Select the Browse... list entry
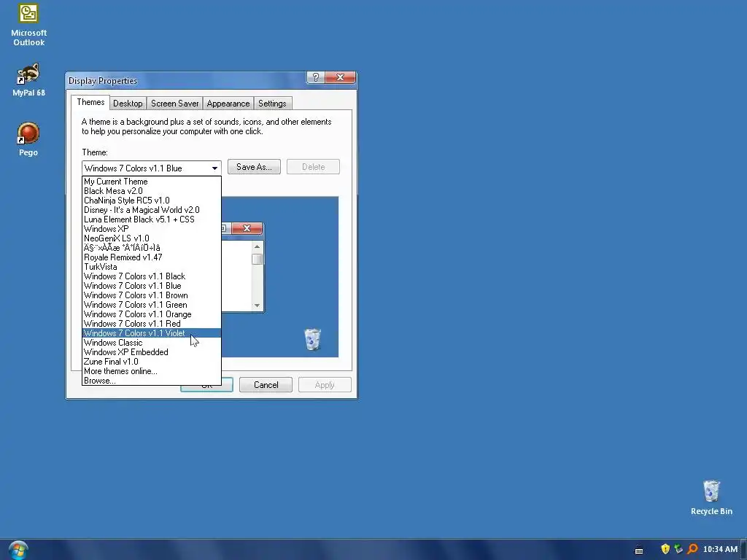 pyautogui.click(x=152, y=381)
